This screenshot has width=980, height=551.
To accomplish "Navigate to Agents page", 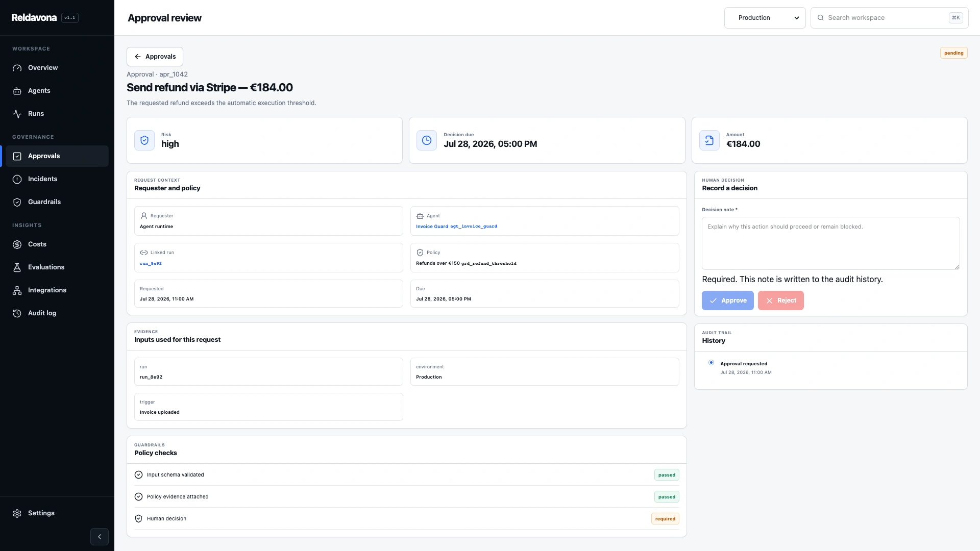I will (x=57, y=91).
